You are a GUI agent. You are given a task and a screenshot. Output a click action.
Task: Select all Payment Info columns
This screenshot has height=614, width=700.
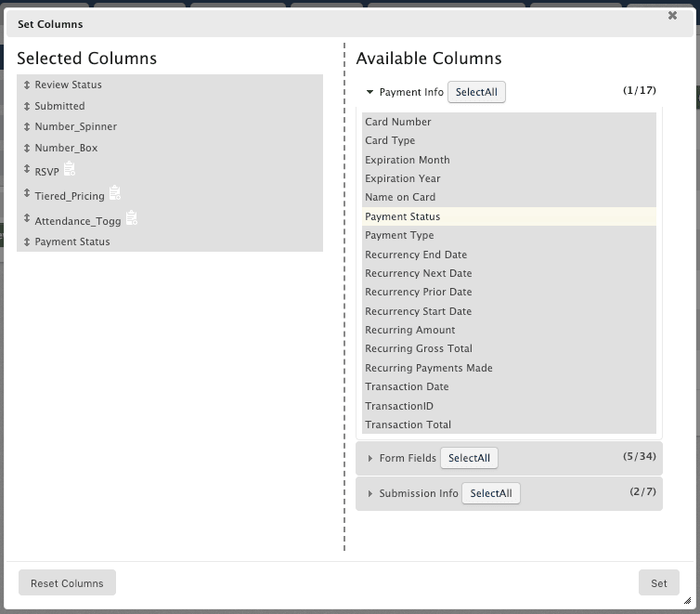476,93
